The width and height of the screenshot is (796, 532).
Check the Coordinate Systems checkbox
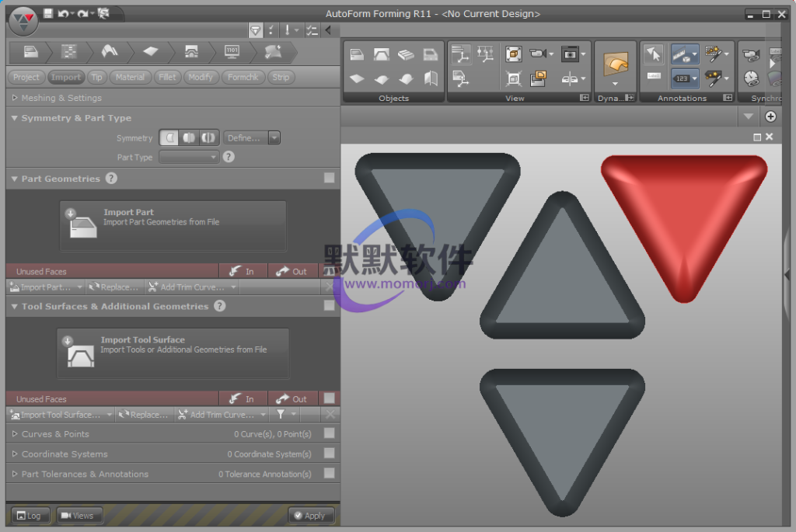point(330,454)
